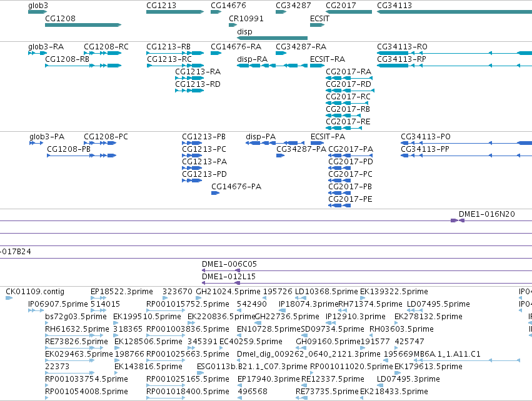Click the CG1213 gene arrow bar
The height and width of the screenshot is (401, 532).
click(x=175, y=12)
